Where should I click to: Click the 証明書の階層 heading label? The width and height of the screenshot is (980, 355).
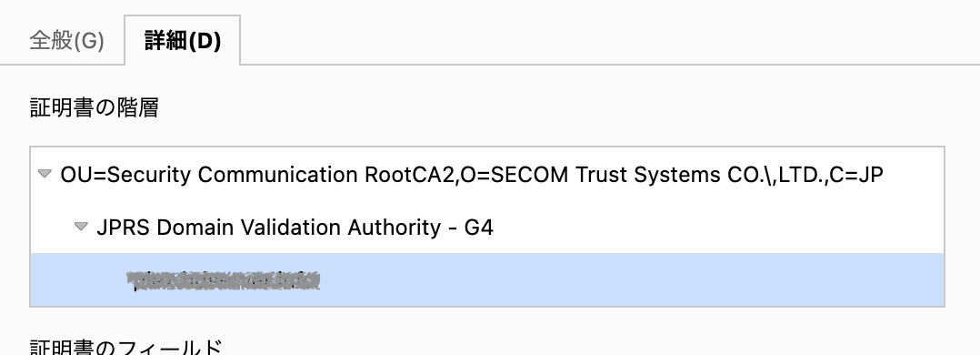94,107
